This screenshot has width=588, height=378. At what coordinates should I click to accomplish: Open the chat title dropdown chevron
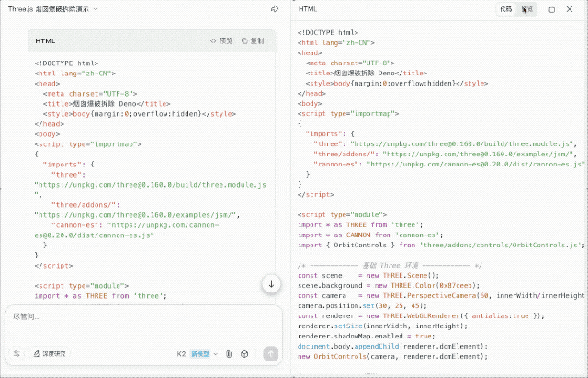96,9
